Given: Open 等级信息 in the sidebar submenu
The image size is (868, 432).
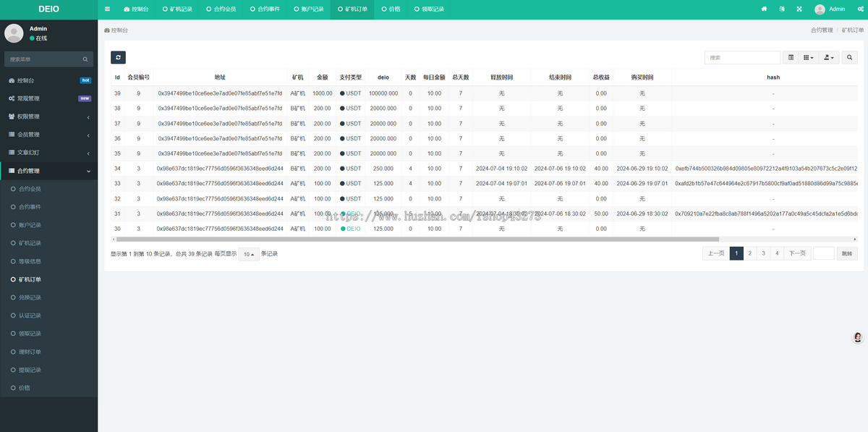Looking at the screenshot, I should 48,261.
